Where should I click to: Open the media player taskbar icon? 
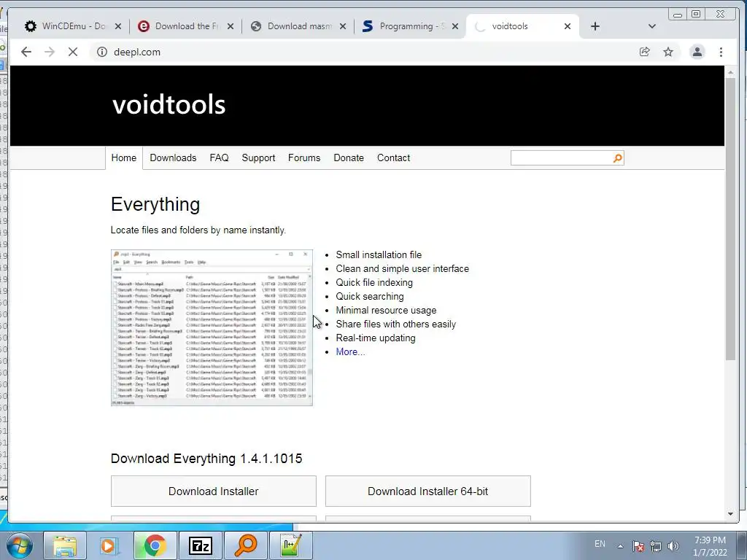pos(109,545)
